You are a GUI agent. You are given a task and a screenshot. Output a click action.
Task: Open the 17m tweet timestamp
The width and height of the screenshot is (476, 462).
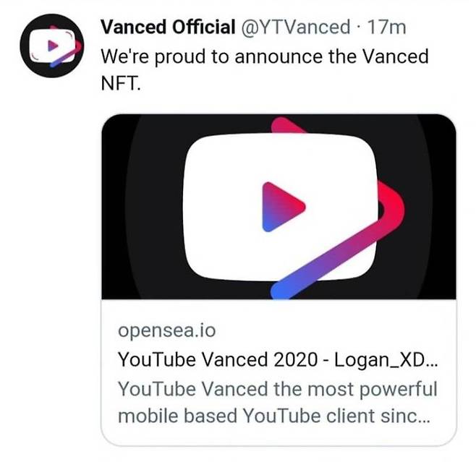click(x=387, y=27)
